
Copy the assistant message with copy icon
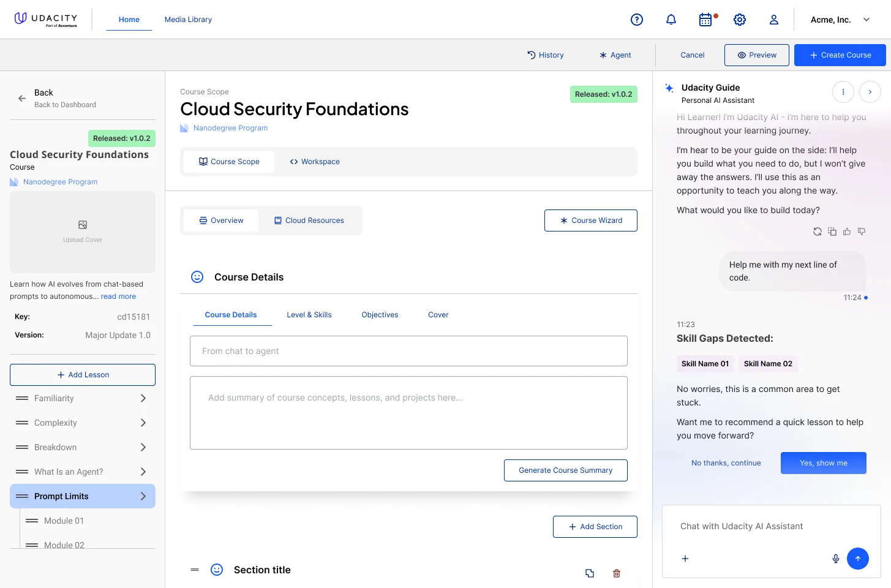[832, 232]
